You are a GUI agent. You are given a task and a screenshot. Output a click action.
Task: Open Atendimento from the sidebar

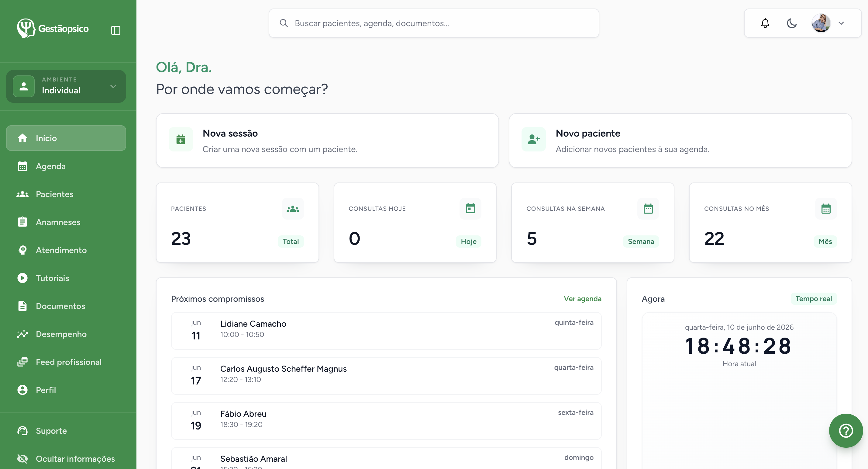pos(66,250)
